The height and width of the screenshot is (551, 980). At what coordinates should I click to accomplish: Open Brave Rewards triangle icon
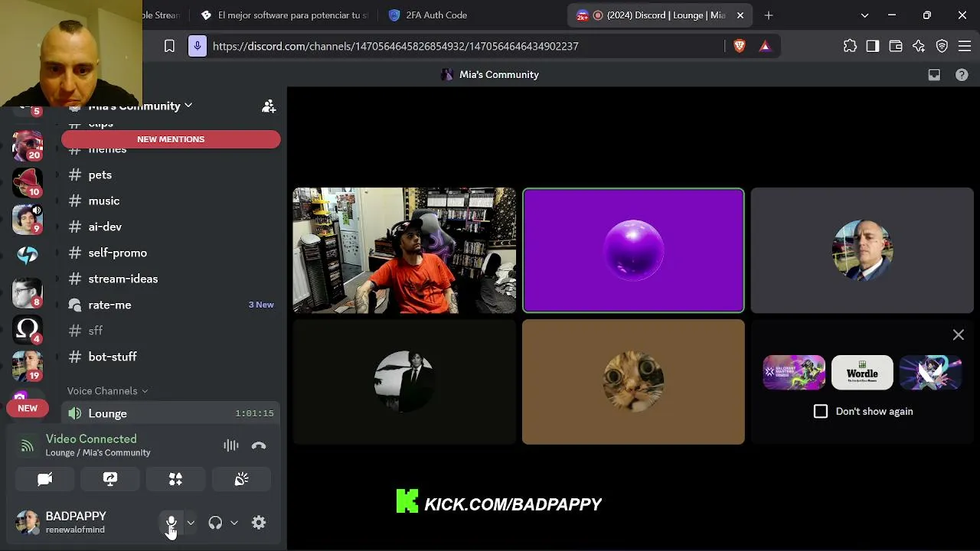pyautogui.click(x=765, y=46)
